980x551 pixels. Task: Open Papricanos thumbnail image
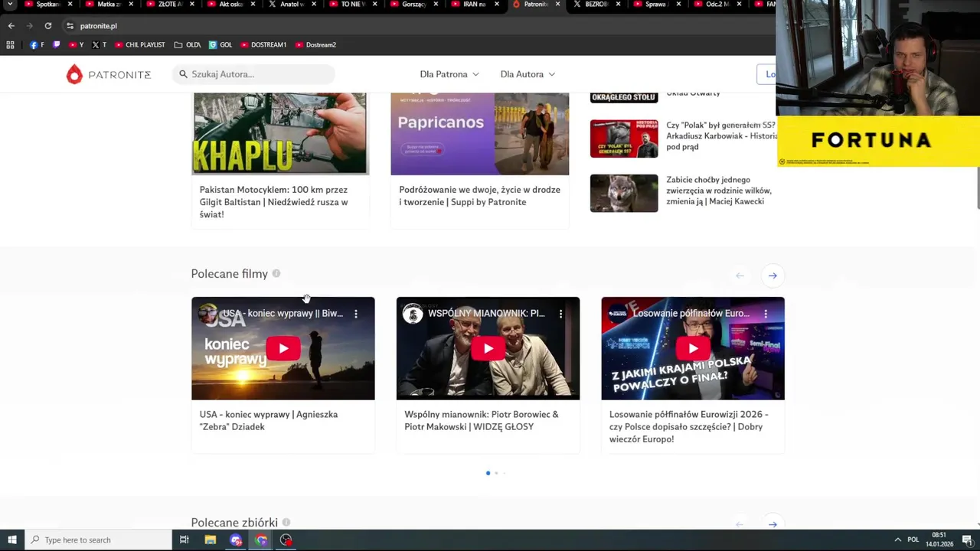(480, 134)
